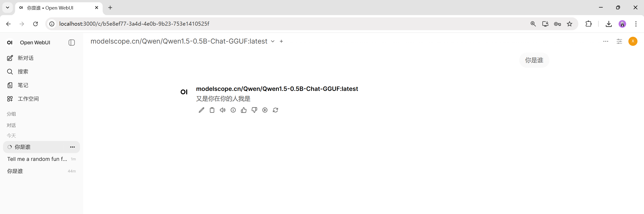Collapse the 分组 section header
This screenshot has width=644, height=214.
[11, 114]
